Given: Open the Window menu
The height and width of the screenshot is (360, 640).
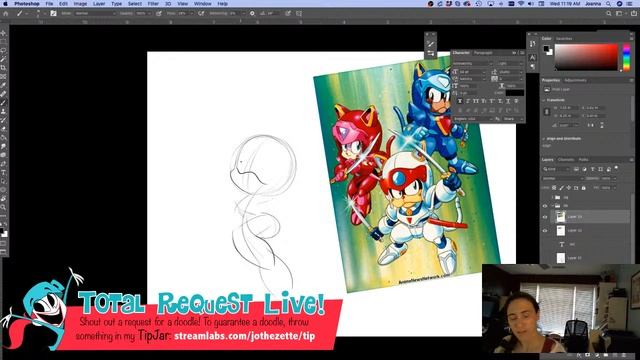Looking at the screenshot, I should (202, 4).
